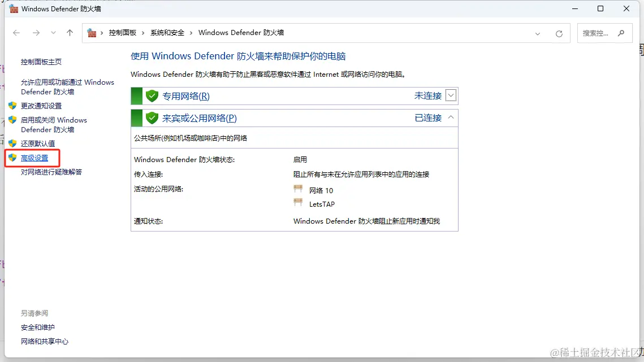This screenshot has width=644, height=362.
Task: Go back with the back arrow
Action: tap(16, 33)
